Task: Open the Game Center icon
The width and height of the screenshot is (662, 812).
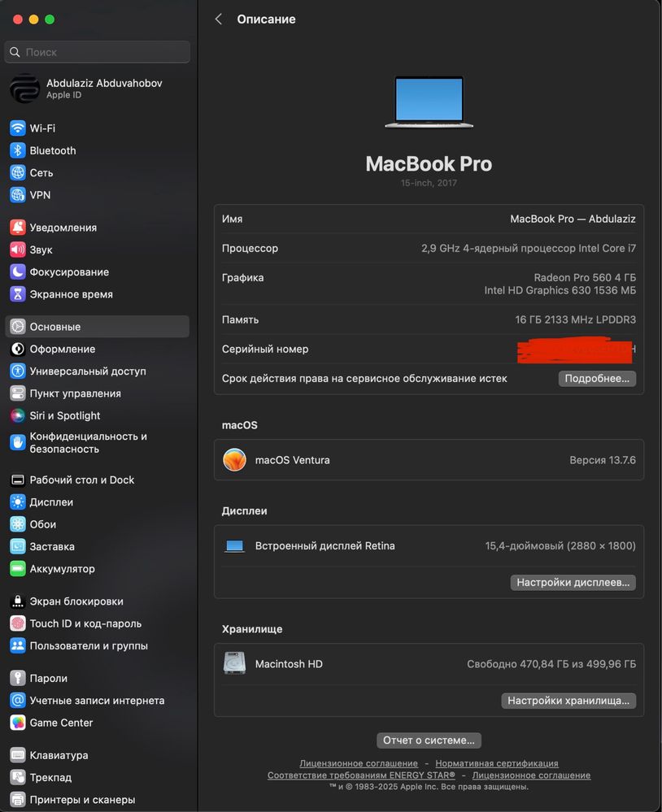Action: tap(18, 723)
